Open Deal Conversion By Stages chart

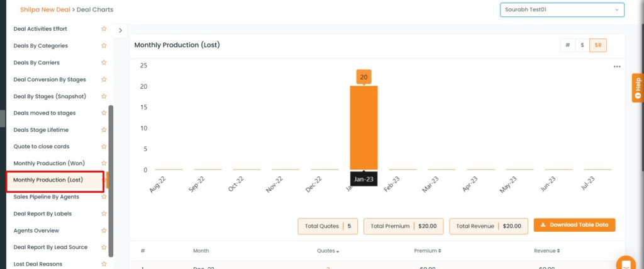[50, 79]
